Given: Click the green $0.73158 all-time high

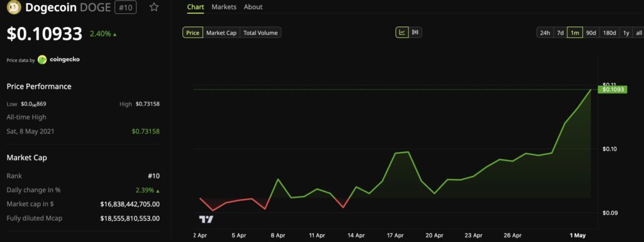Looking at the screenshot, I should coord(145,132).
